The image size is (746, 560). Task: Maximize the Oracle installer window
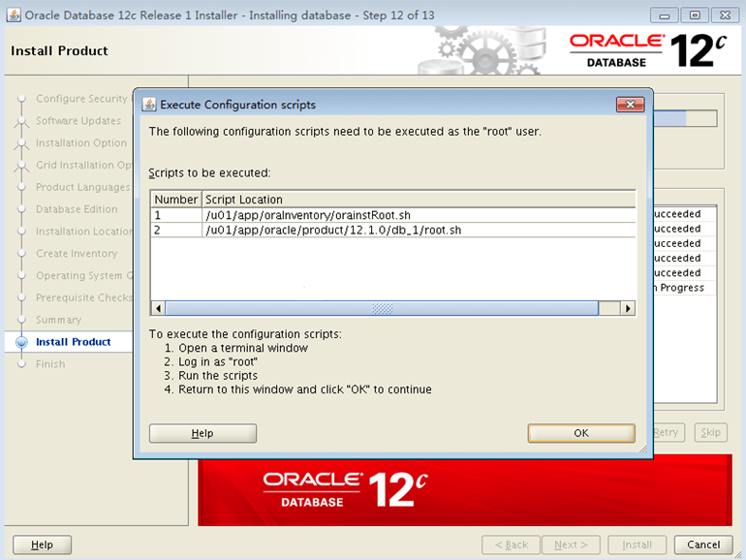695,16
